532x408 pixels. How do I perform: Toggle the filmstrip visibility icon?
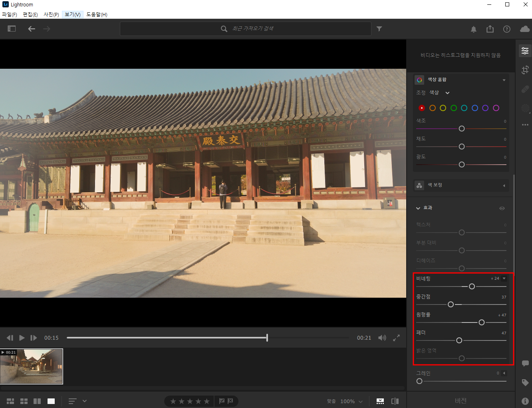click(x=380, y=401)
